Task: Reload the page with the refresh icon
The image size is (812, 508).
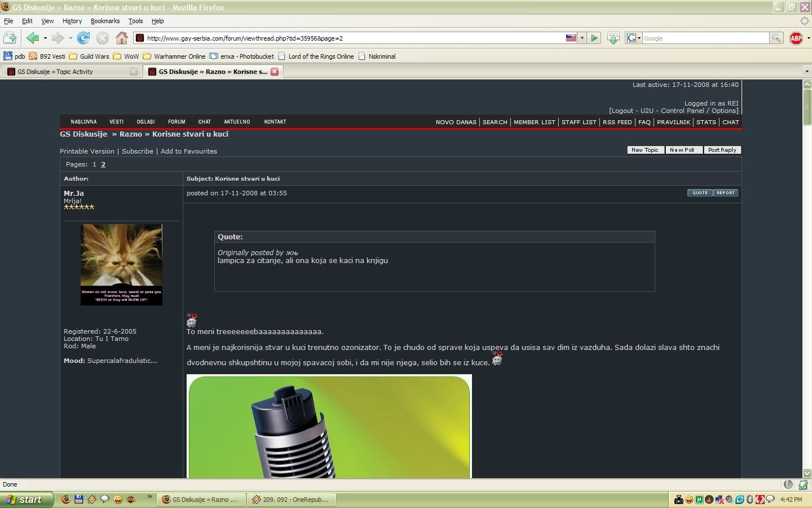Action: coord(83,38)
